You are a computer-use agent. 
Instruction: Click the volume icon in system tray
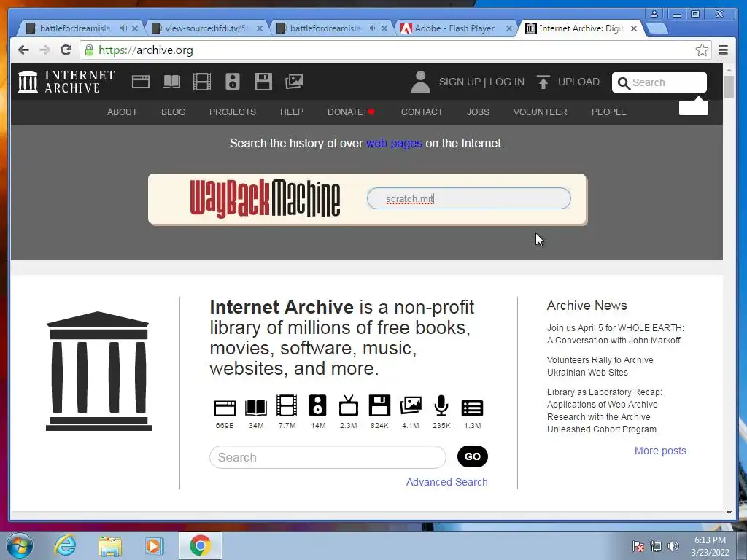(673, 546)
